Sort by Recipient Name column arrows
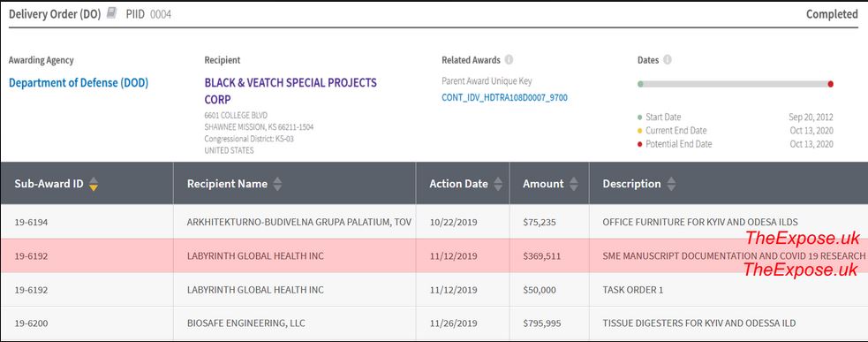 [276, 184]
